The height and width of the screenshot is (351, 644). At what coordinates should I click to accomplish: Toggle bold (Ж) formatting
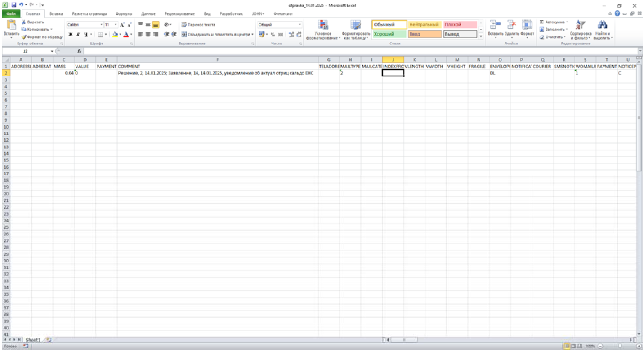(x=70, y=34)
